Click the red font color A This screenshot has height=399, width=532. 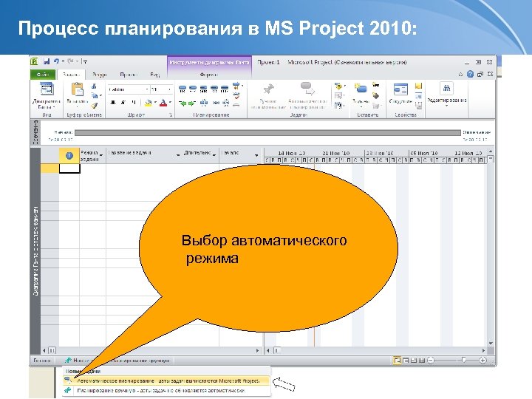[163, 103]
